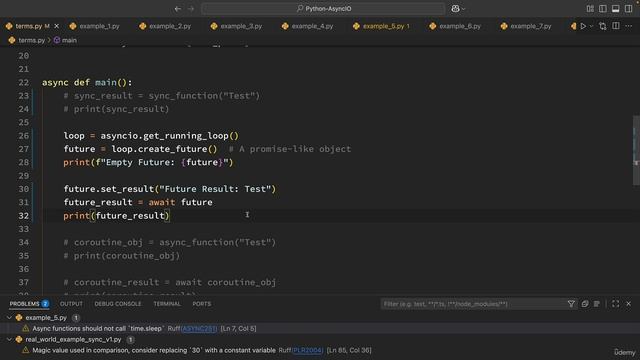Click line number 22 in the gutter
Viewport: 640px width, 360px height.
click(23, 82)
